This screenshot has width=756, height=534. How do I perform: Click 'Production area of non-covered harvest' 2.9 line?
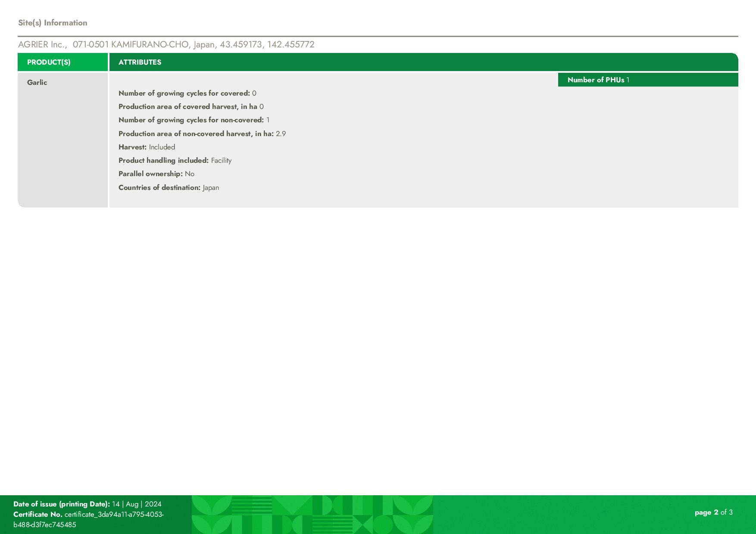tap(202, 133)
